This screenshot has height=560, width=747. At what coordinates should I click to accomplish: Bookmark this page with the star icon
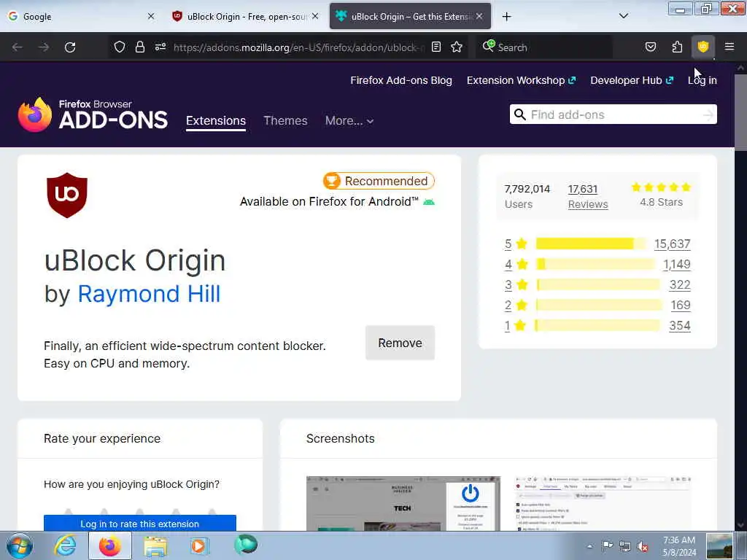(x=457, y=47)
